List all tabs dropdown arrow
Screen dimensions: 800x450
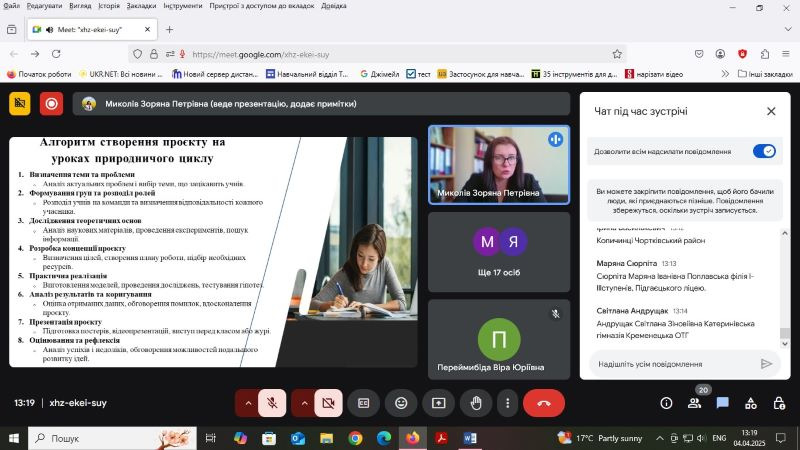pos(788,30)
